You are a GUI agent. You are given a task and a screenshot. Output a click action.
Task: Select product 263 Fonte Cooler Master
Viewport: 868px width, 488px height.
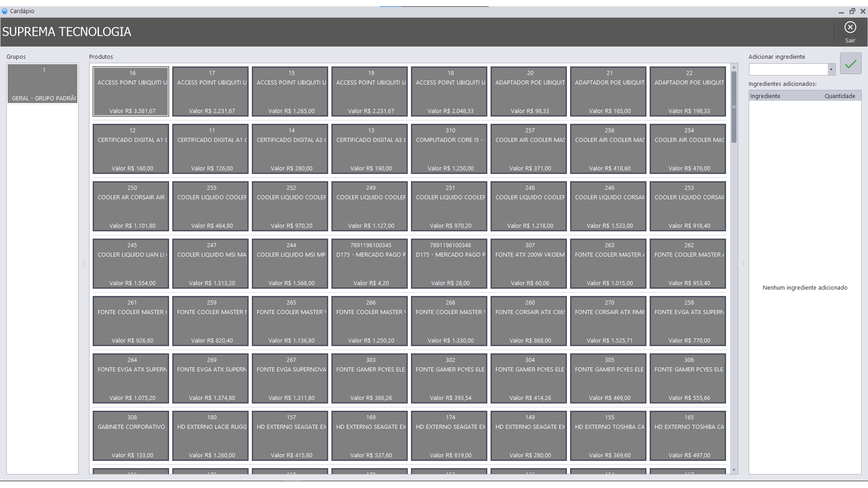click(x=608, y=264)
